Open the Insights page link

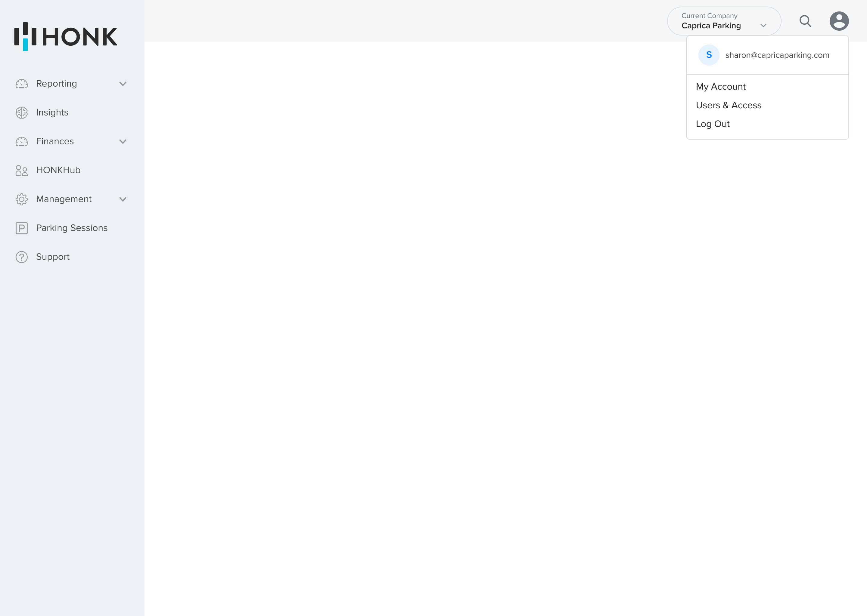[52, 113]
